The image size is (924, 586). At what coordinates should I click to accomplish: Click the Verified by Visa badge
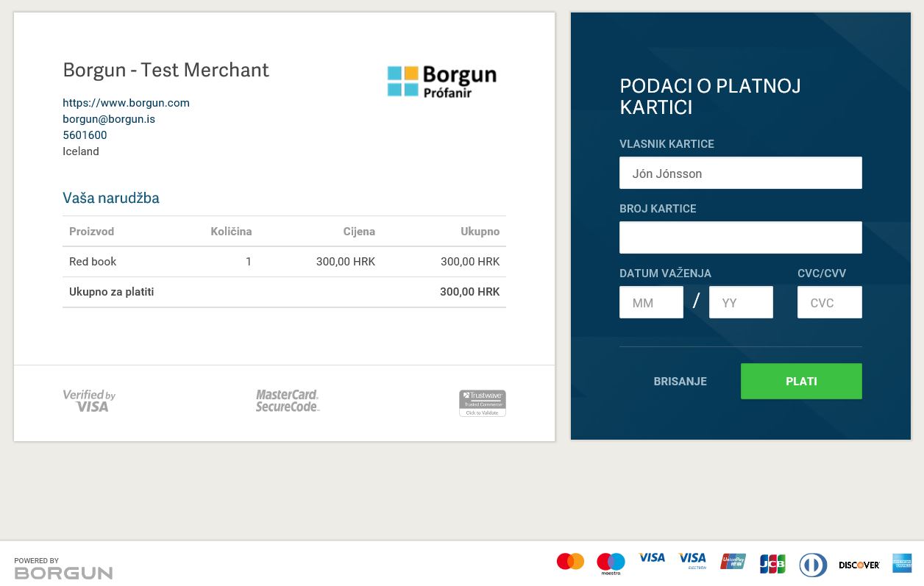[89, 401]
